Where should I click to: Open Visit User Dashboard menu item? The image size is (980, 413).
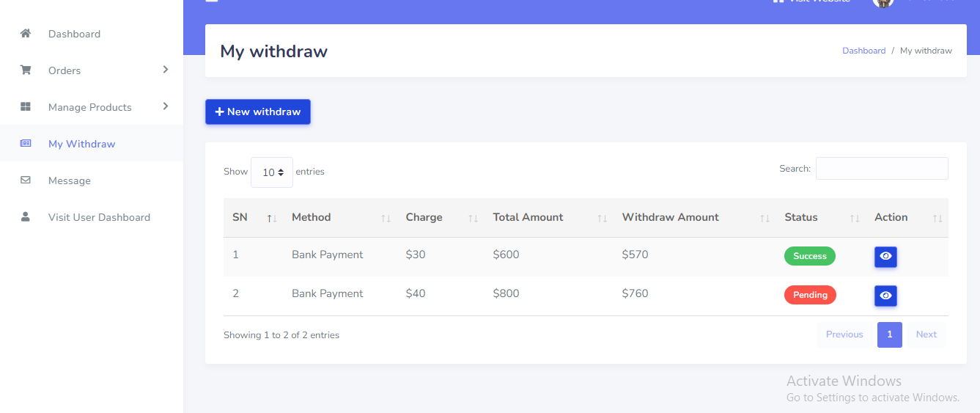pyautogui.click(x=99, y=217)
